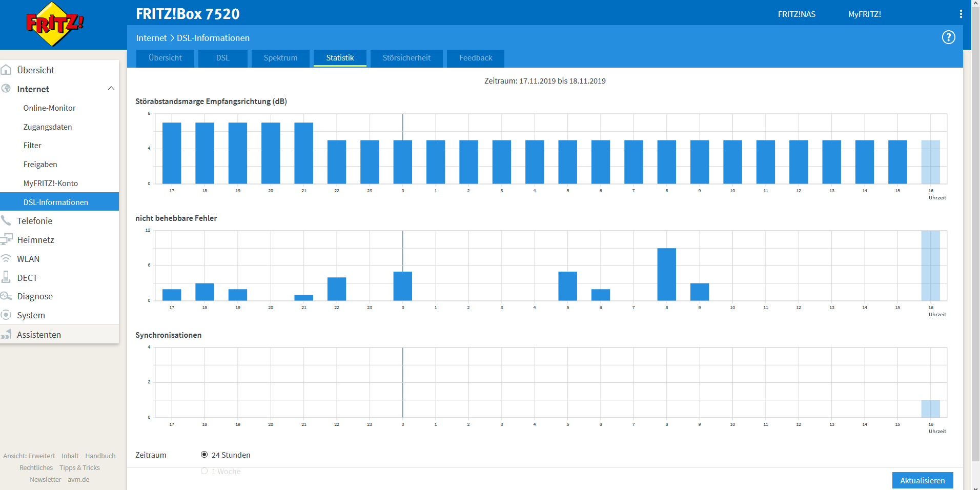Viewport: 980px width, 490px height.
Task: Open the Spektrum tab
Action: point(280,58)
